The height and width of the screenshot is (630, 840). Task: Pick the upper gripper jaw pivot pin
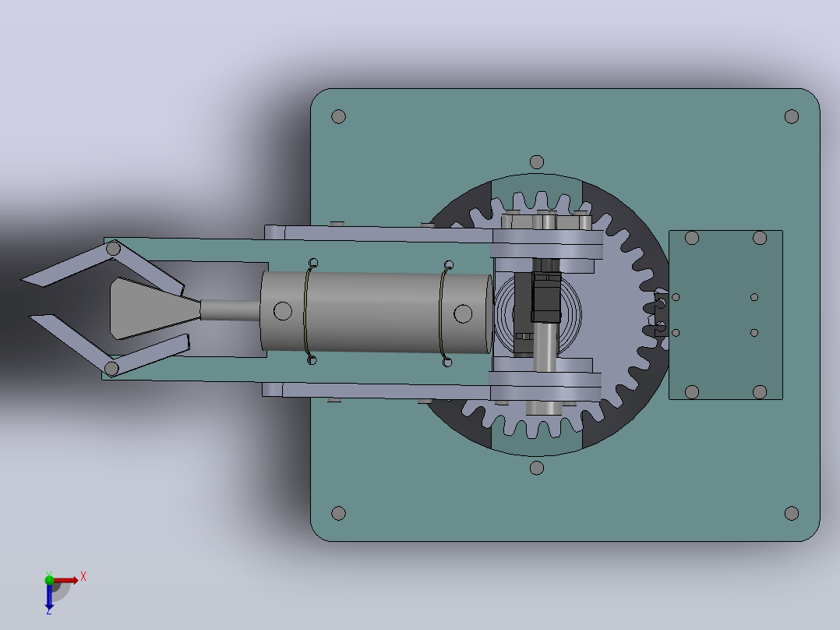(x=113, y=248)
